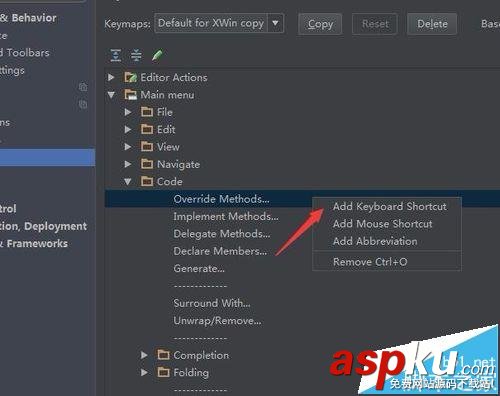Click the File folder icon

147,112
